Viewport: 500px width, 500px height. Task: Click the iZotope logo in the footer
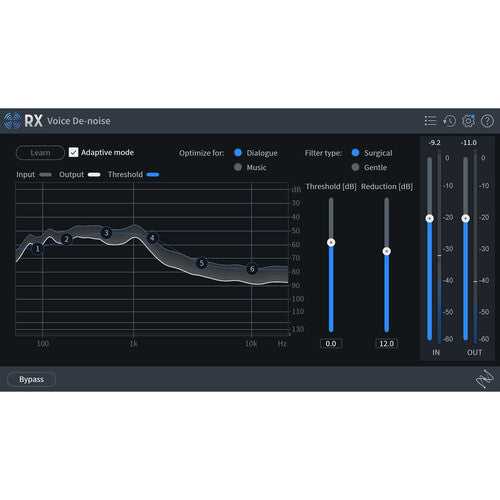pos(485,379)
